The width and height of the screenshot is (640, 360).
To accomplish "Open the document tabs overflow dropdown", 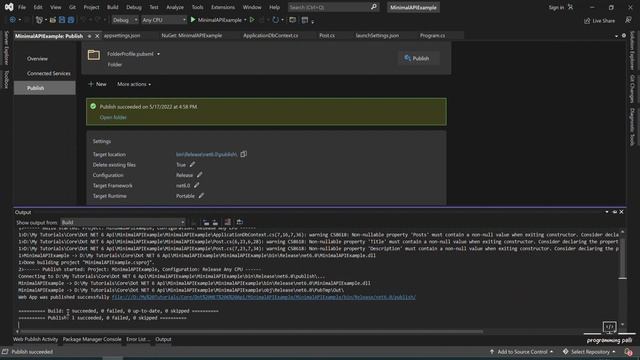I will [616, 36].
